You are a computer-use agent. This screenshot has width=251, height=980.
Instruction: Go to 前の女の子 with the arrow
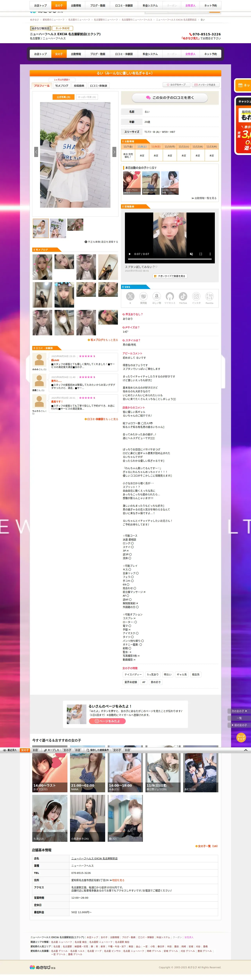tap(240, 725)
